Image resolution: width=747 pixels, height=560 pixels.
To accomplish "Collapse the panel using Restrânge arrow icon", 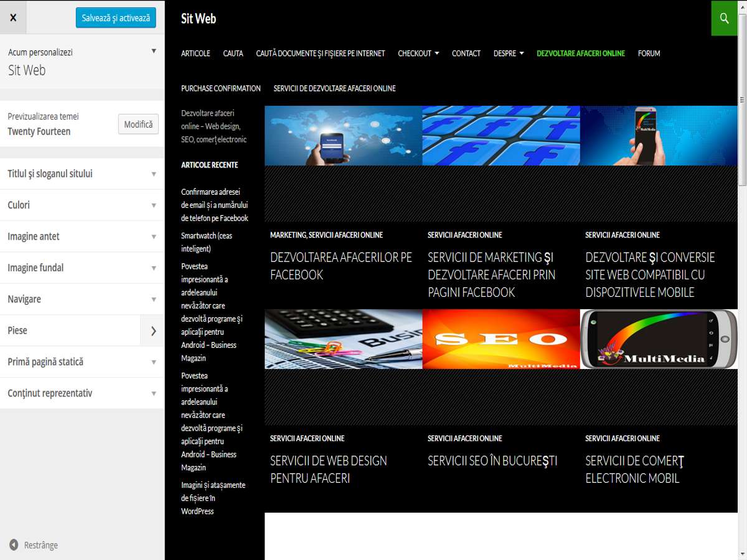I will pyautogui.click(x=14, y=545).
